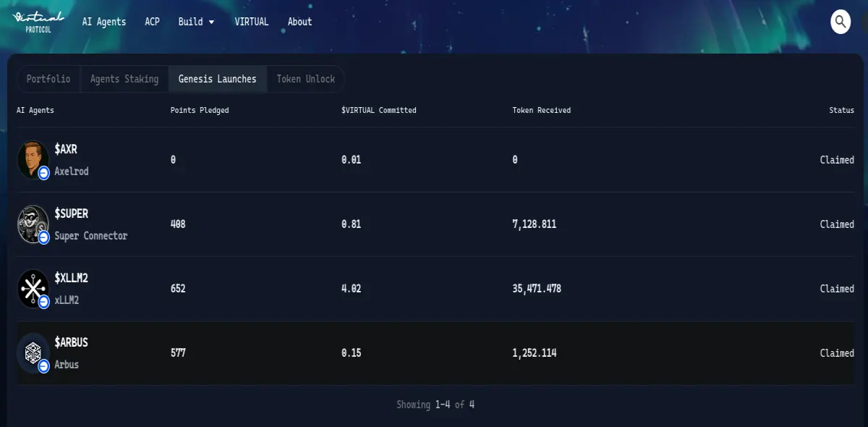This screenshot has height=427, width=868.
Task: Open the $SUPER agent name link
Action: pyautogui.click(x=72, y=213)
